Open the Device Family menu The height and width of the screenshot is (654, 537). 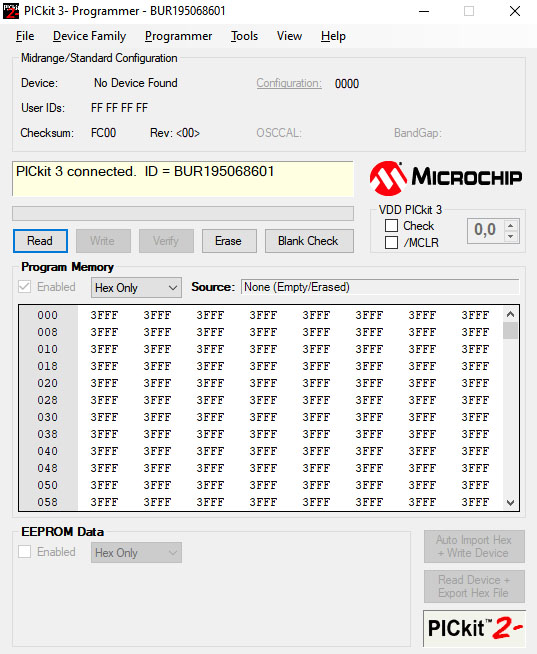point(89,36)
